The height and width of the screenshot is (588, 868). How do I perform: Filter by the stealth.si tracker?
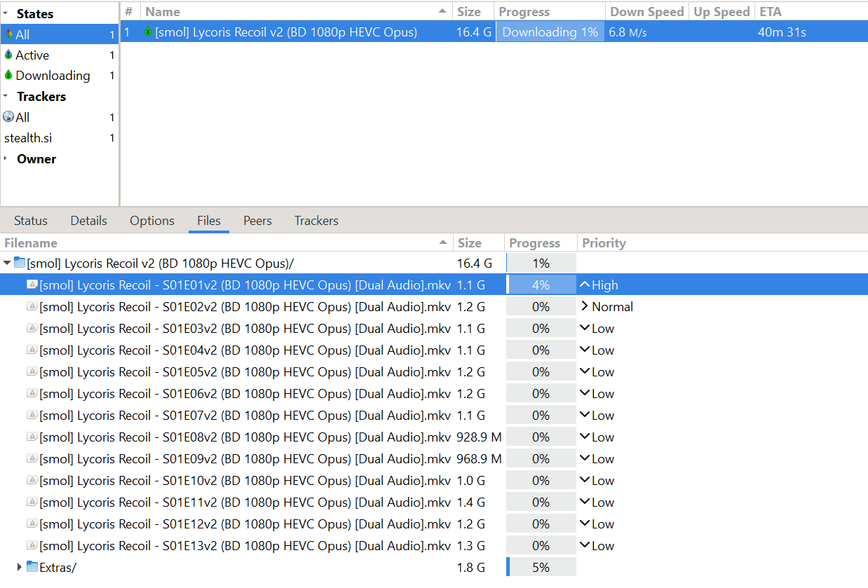59,138
